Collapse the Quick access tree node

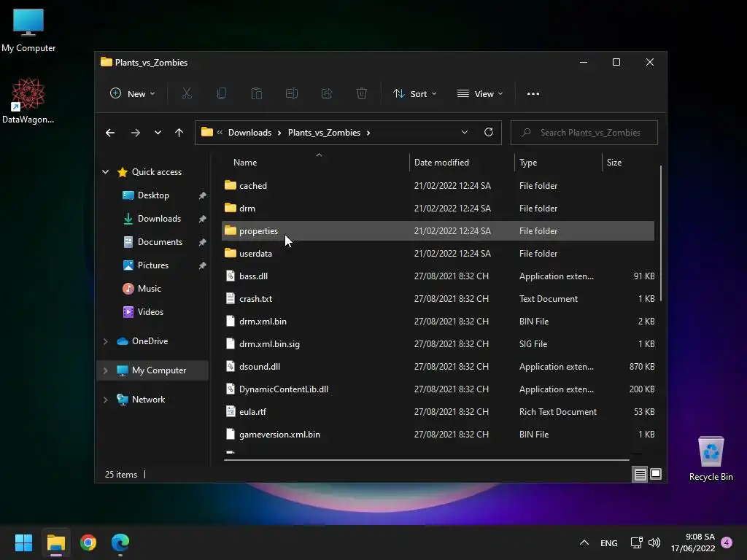105,172
